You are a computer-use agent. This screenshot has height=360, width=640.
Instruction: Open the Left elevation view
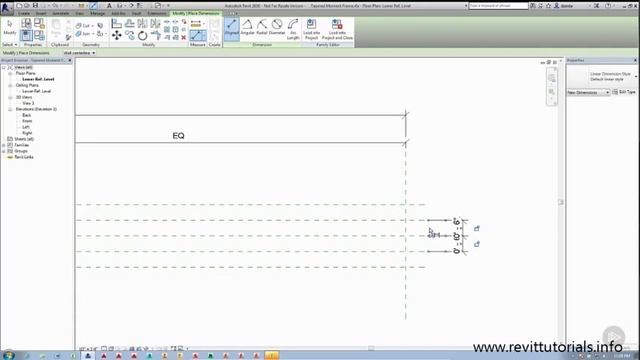[26, 127]
